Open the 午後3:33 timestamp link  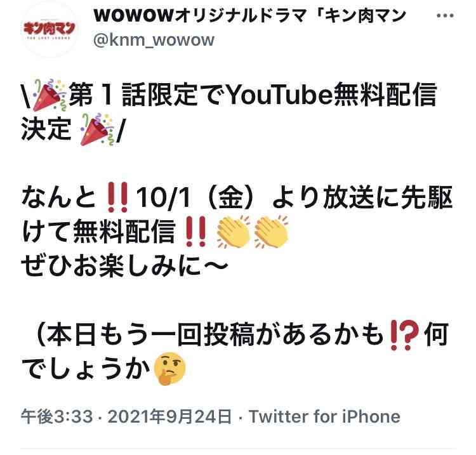coord(56,416)
